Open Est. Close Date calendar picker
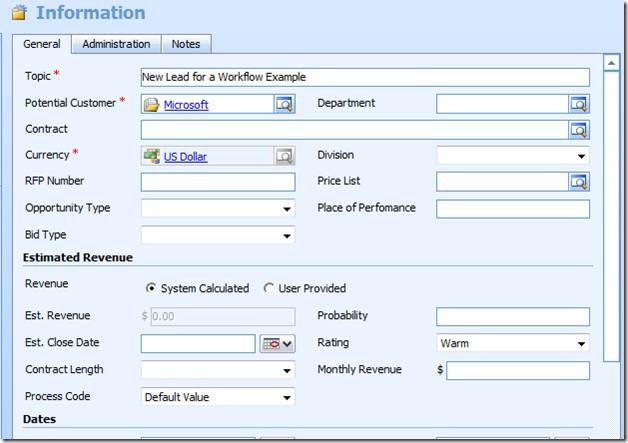This screenshot has height=443, width=628. click(x=277, y=344)
